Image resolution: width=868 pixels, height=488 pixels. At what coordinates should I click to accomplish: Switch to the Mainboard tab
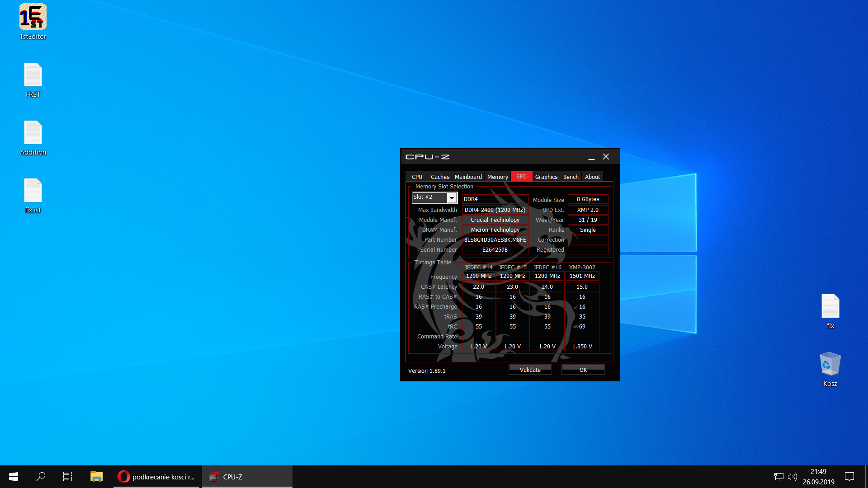point(468,177)
